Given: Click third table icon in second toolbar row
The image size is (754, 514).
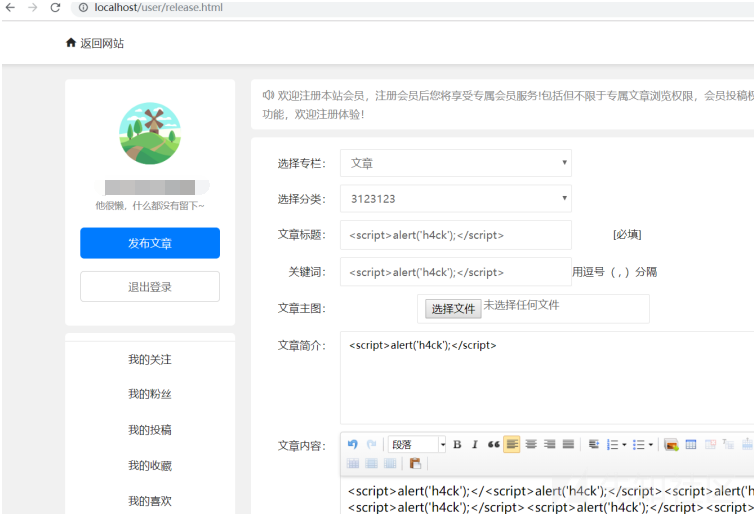Looking at the screenshot, I should (x=390, y=463).
